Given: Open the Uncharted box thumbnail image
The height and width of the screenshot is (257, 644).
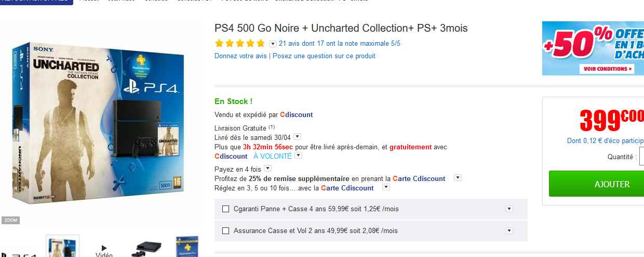Looking at the screenshot, I should [x=63, y=247].
